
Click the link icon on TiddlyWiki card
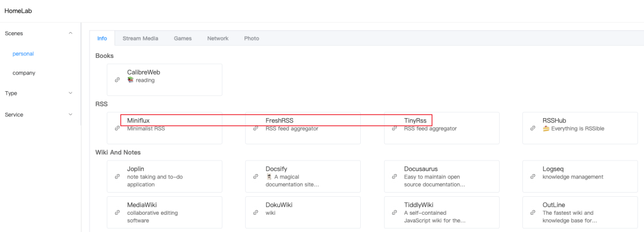tap(394, 213)
